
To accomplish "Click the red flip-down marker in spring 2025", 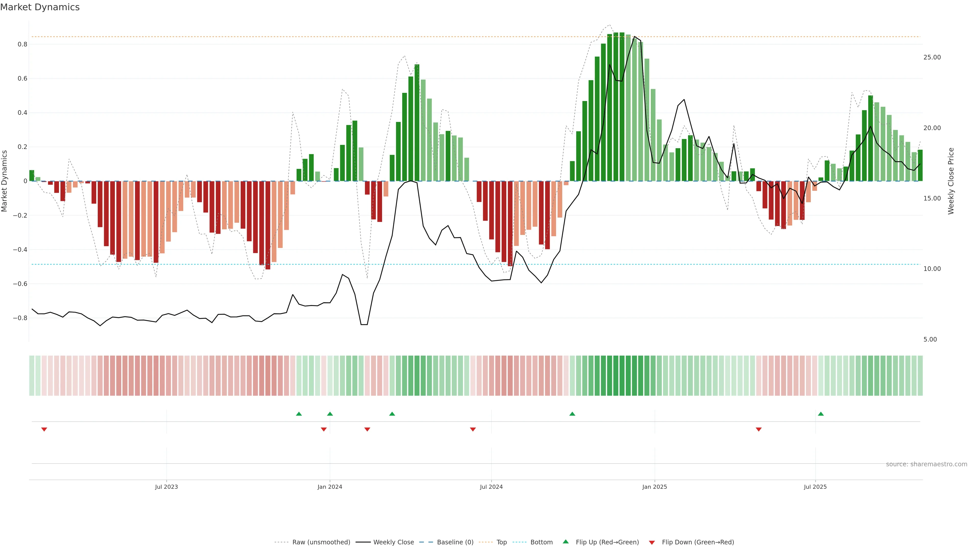I will pos(758,429).
